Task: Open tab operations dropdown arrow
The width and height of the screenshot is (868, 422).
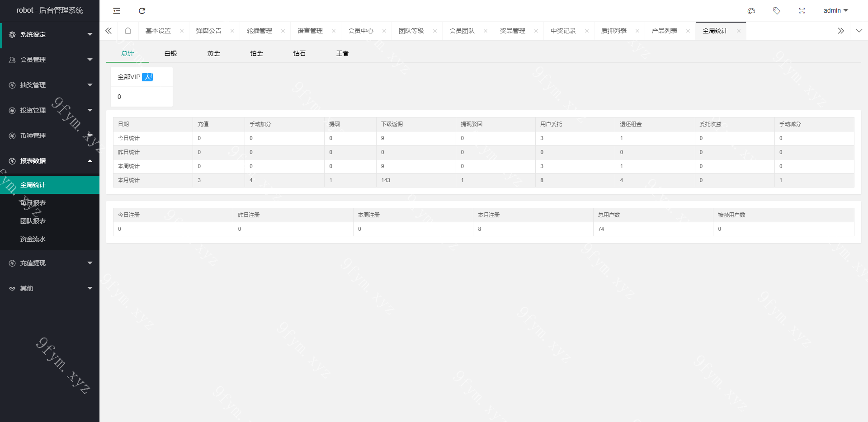Action: (x=859, y=31)
